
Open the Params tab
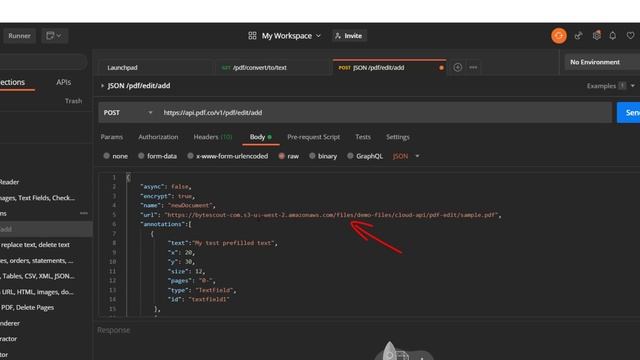pos(112,137)
